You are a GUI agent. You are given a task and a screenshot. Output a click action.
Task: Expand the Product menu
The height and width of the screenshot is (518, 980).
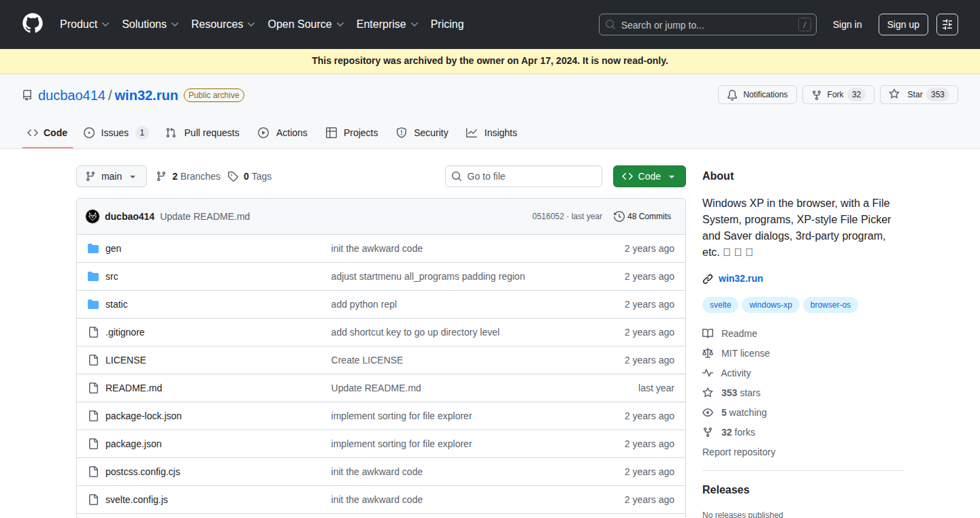coord(84,25)
